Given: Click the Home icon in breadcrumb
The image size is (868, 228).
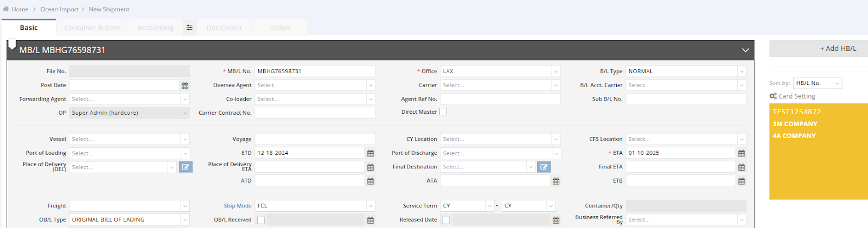Looking at the screenshot, I should click(6, 9).
